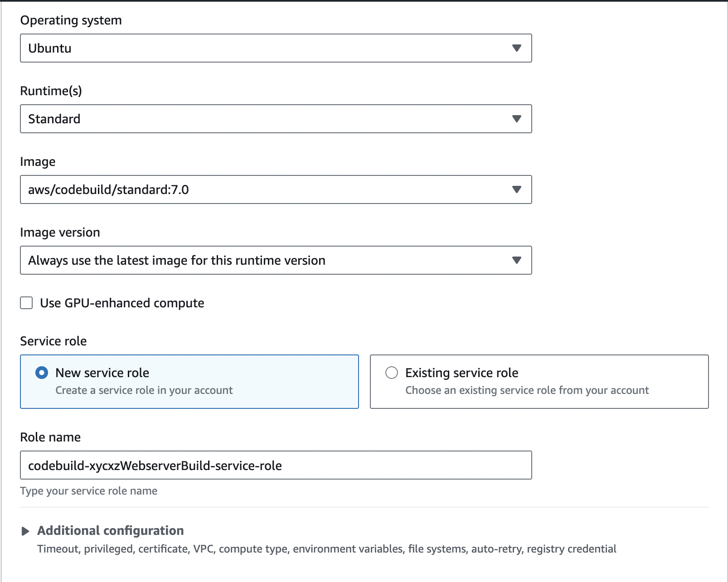Screen dimensions: 728x582
Task: Click the Image dropdown arrow icon
Action: click(x=516, y=189)
